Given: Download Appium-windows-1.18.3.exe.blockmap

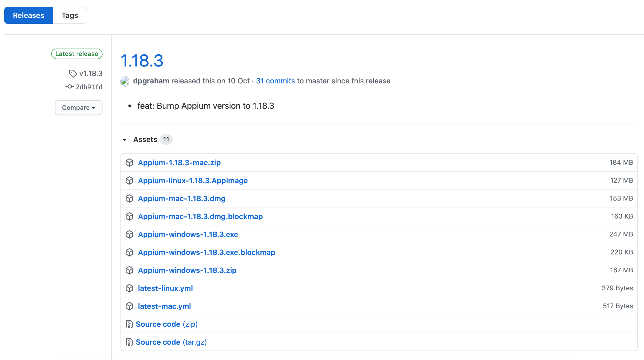Looking at the screenshot, I should (x=207, y=252).
